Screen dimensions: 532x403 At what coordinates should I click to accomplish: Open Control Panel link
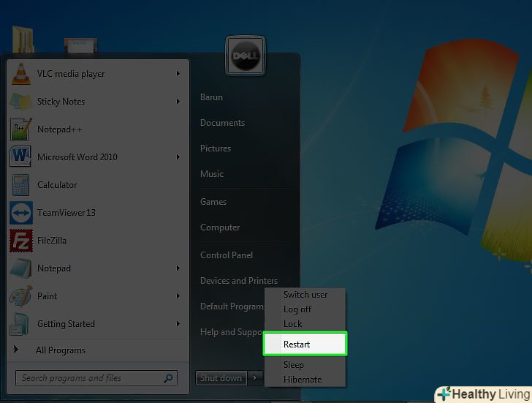click(227, 255)
